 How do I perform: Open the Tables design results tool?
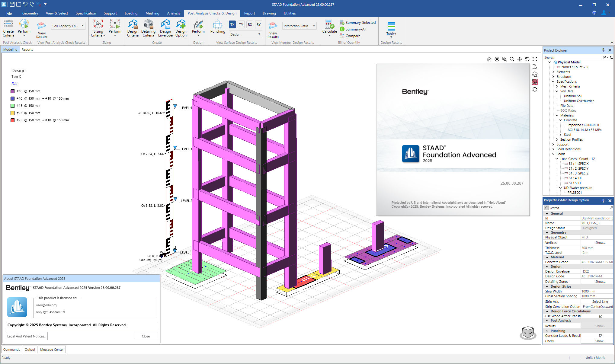click(391, 29)
